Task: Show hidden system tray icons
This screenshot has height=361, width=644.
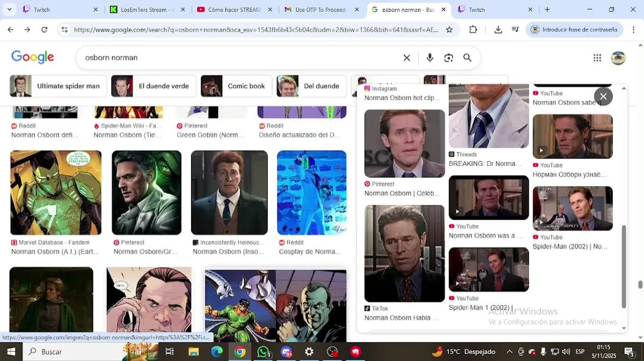Action: 510,351
